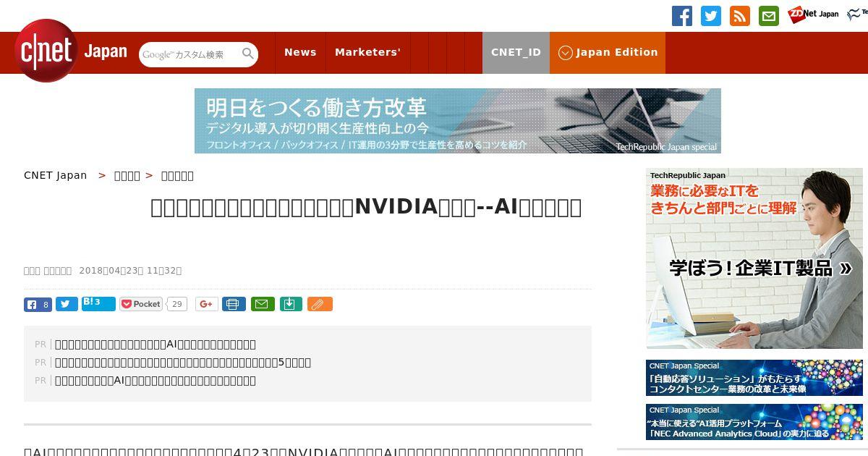868x456 pixels.
Task: Open the Facebook page icon in top bar
Action: click(682, 16)
